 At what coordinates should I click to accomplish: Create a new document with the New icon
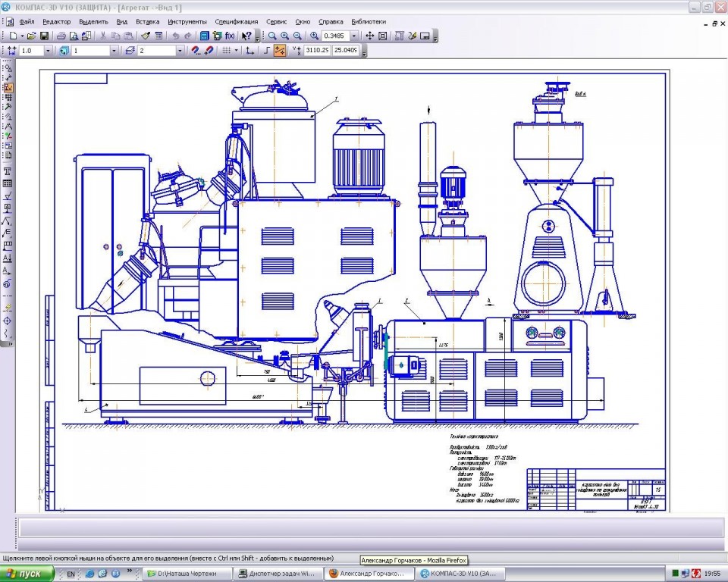tap(13, 36)
